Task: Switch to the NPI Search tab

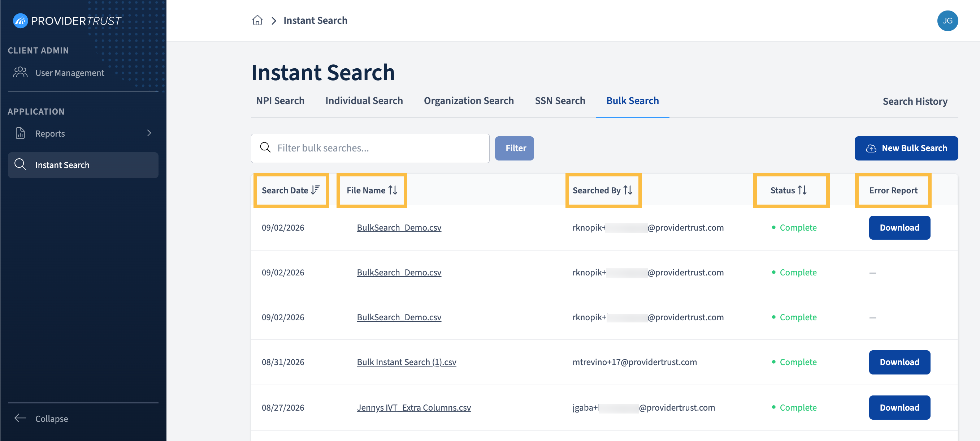Action: [280, 100]
